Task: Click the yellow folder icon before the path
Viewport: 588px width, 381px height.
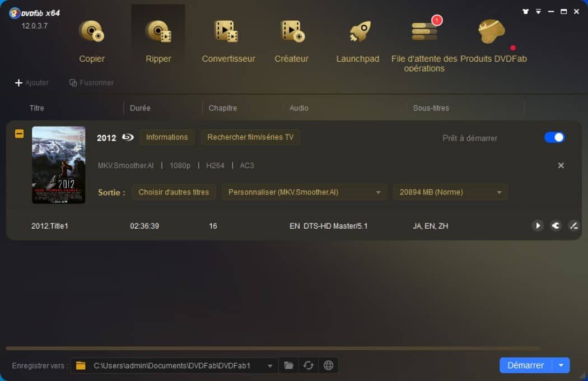Action: pyautogui.click(x=81, y=366)
